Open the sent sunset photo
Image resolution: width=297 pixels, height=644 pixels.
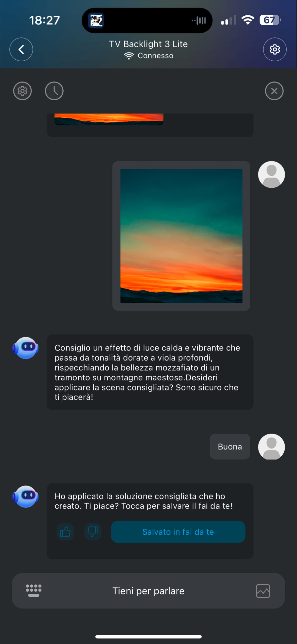pos(181,236)
